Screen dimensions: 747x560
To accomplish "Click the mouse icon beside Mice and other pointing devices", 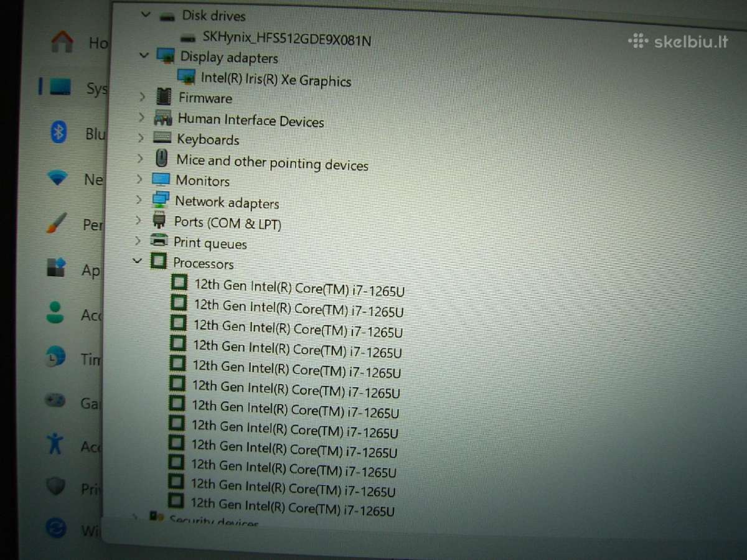I will (x=162, y=158).
